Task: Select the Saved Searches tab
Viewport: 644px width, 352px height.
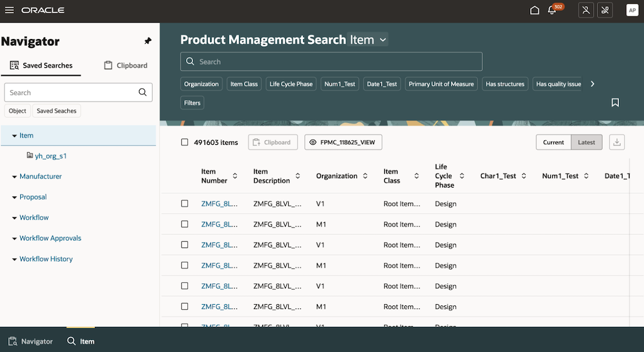Action: [x=41, y=65]
